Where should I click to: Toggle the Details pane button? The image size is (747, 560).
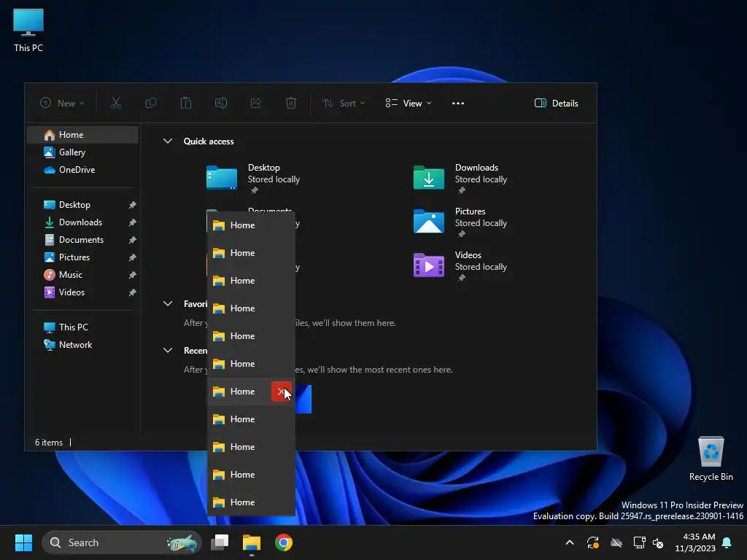tap(557, 104)
